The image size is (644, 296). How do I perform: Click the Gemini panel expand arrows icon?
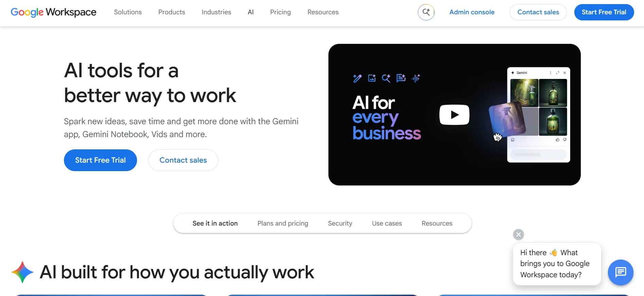click(558, 73)
